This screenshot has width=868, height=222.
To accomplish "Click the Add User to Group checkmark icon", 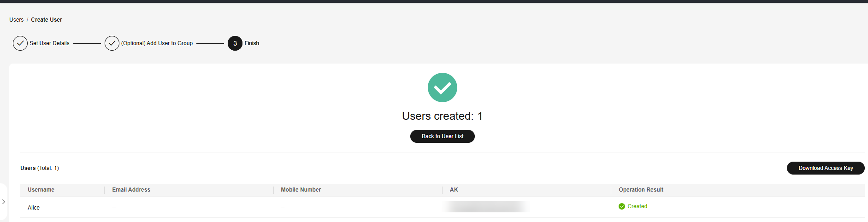I will click(112, 43).
